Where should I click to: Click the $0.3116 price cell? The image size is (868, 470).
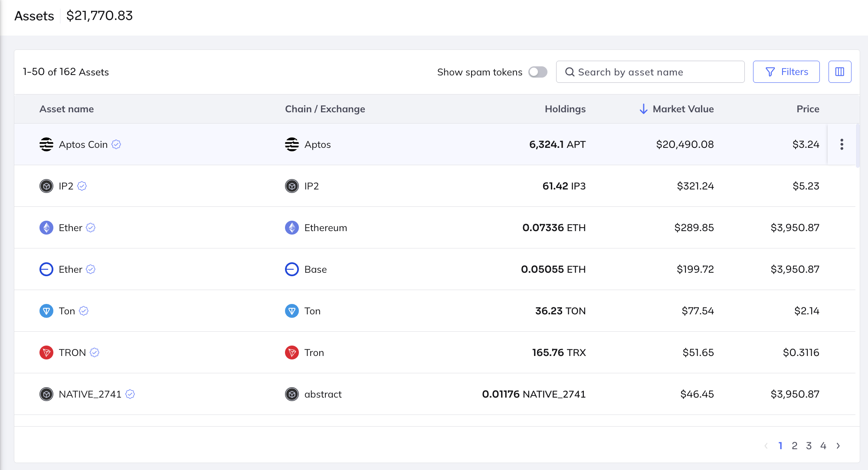[801, 352]
